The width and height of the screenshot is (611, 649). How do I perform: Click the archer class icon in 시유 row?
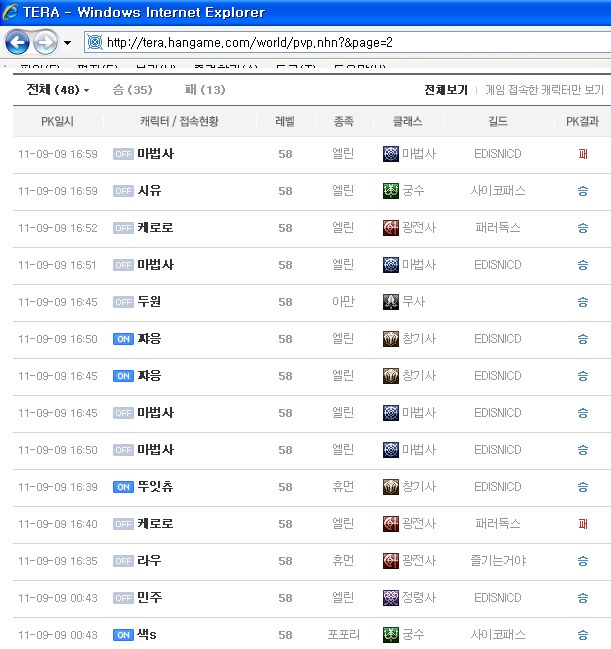coord(391,191)
